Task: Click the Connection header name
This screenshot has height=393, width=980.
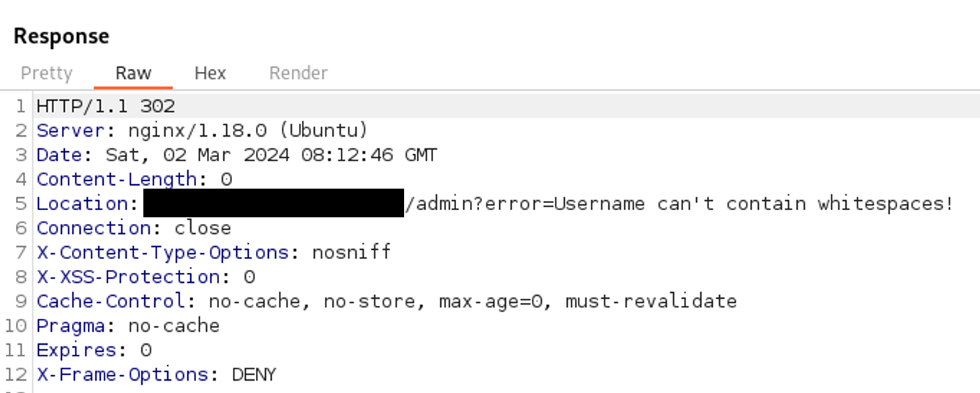Action: point(94,229)
